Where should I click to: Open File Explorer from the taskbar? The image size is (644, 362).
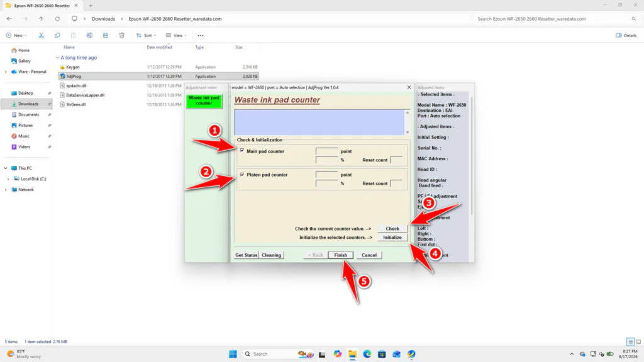pyautogui.click(x=352, y=354)
